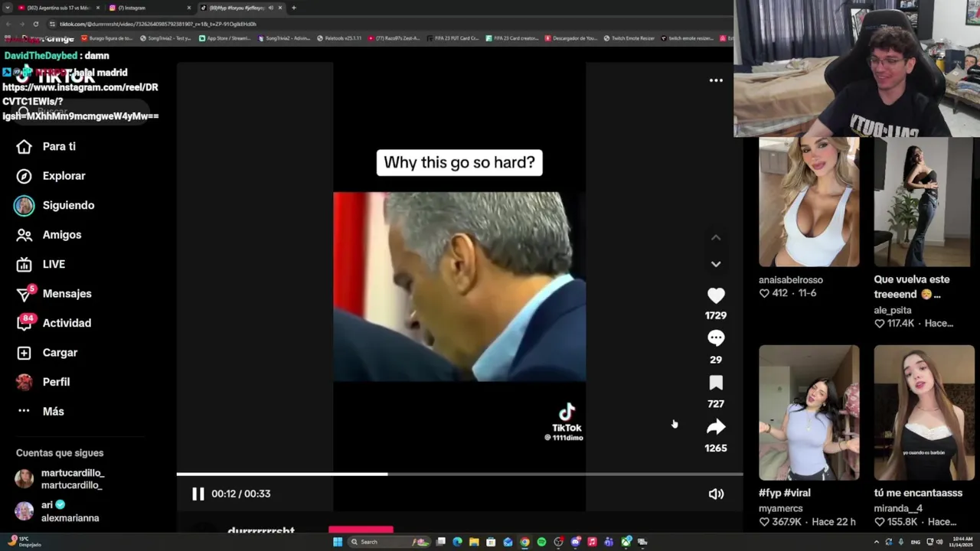Open comments via the speech bubble icon
The width and height of the screenshot is (980, 551).
[716, 338]
